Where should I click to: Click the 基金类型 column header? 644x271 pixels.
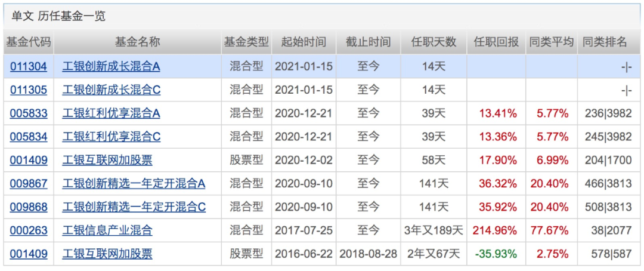click(246, 42)
